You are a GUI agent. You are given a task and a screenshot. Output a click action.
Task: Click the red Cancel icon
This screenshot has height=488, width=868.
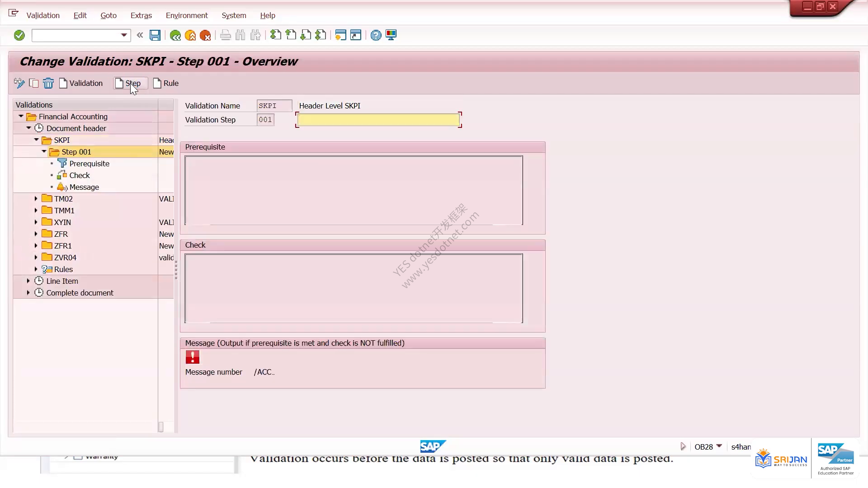[x=205, y=35]
